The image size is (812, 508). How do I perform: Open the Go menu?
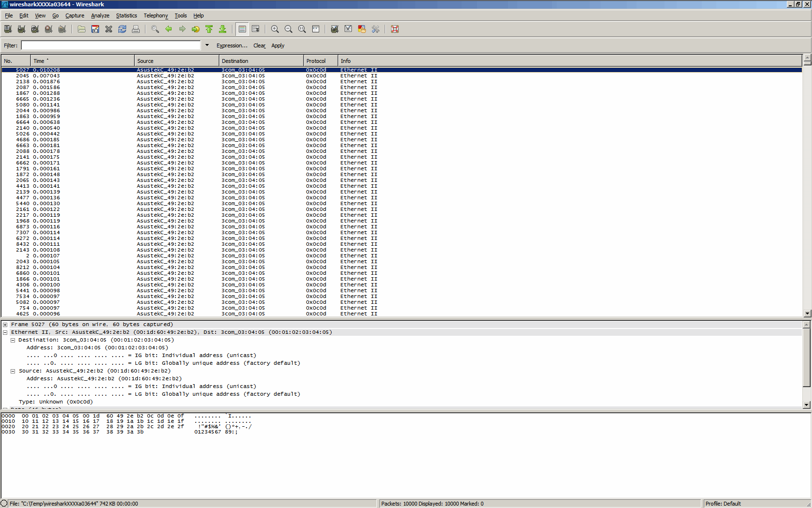tap(56, 15)
